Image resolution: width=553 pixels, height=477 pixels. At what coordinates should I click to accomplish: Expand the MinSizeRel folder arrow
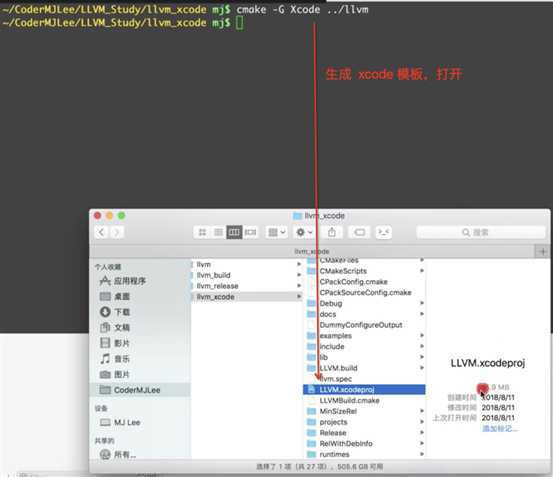[421, 411]
